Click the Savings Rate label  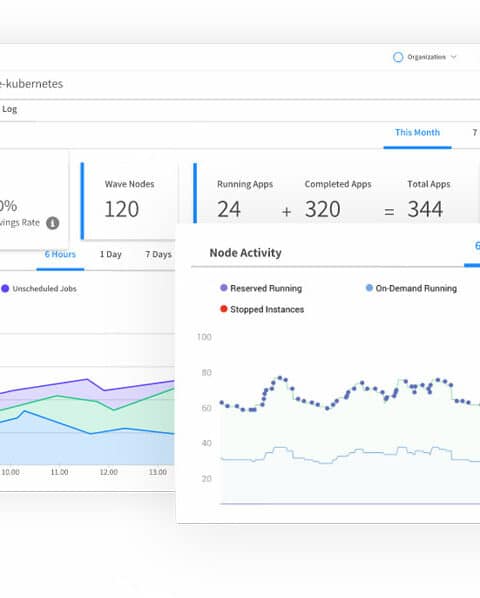[20, 223]
